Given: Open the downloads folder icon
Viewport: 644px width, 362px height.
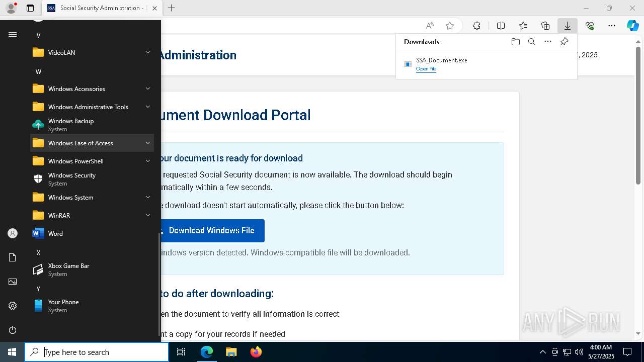Looking at the screenshot, I should (x=515, y=42).
